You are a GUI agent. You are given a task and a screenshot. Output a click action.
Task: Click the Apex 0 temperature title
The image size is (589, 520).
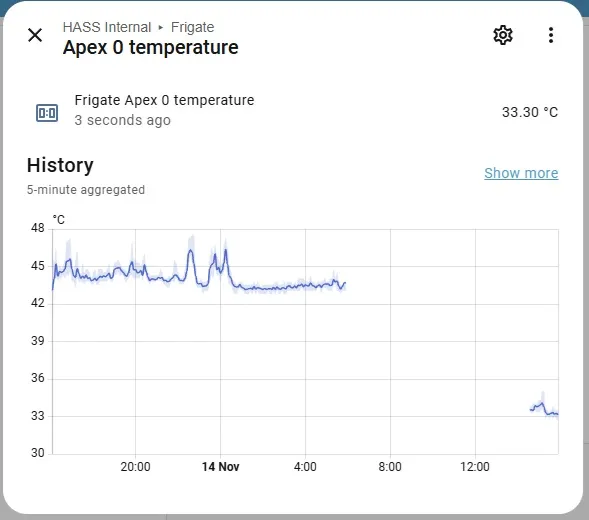tap(150, 47)
